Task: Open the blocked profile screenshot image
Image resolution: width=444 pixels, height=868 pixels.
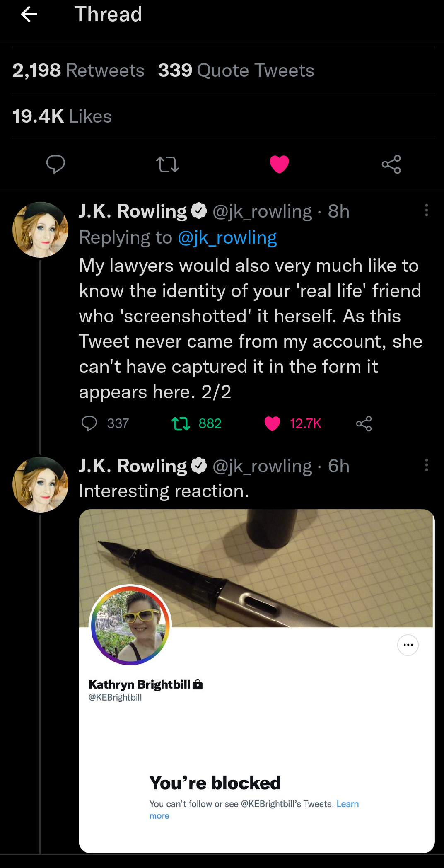Action: click(x=256, y=681)
